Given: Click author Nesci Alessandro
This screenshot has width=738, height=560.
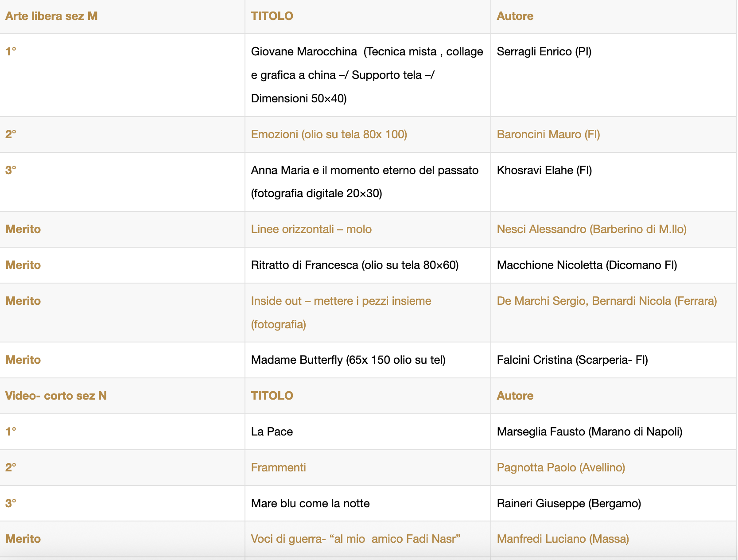Looking at the screenshot, I should [591, 229].
